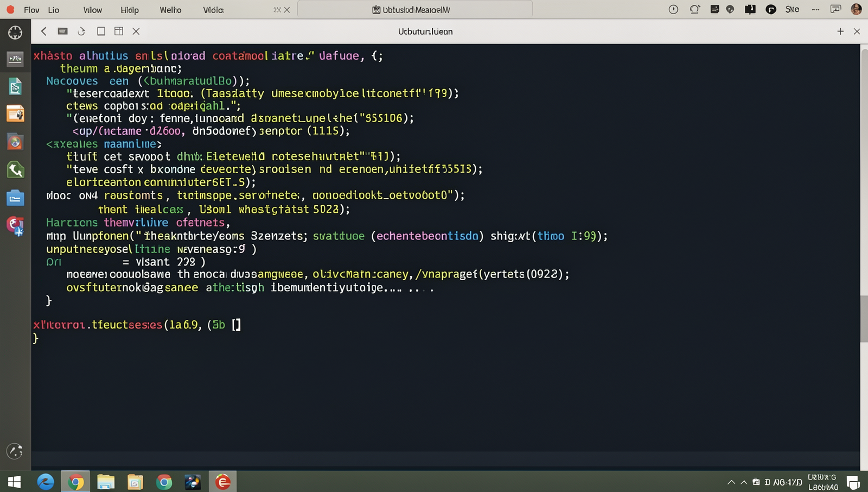This screenshot has height=492, width=868.
Task: Open the blue-yellow File Explorer taskbar icon
Action: point(106,482)
